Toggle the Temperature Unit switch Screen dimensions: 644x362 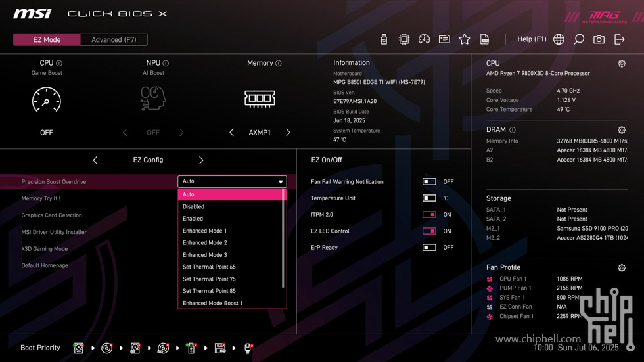click(429, 198)
